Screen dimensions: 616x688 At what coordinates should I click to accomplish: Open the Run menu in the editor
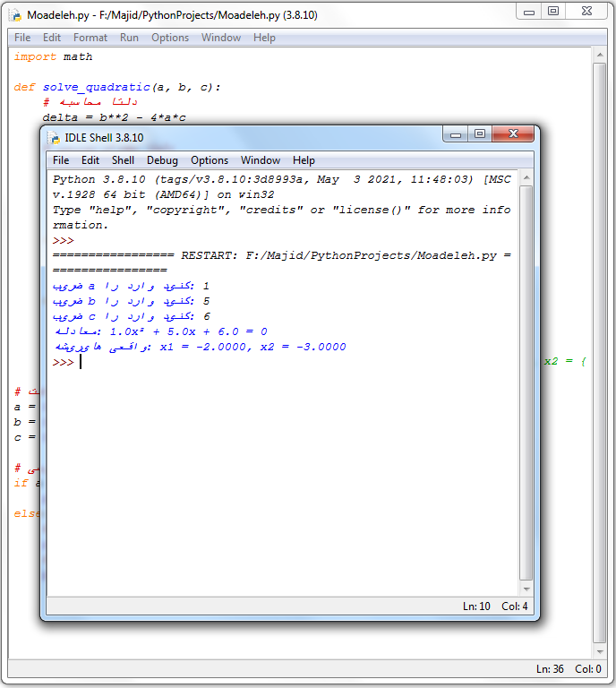click(x=129, y=38)
